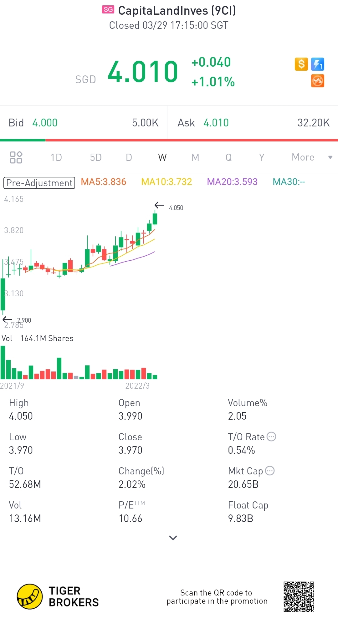Tap the current price 4.010
Image resolution: width=338 pixels, height=644 pixels.
coord(143,72)
